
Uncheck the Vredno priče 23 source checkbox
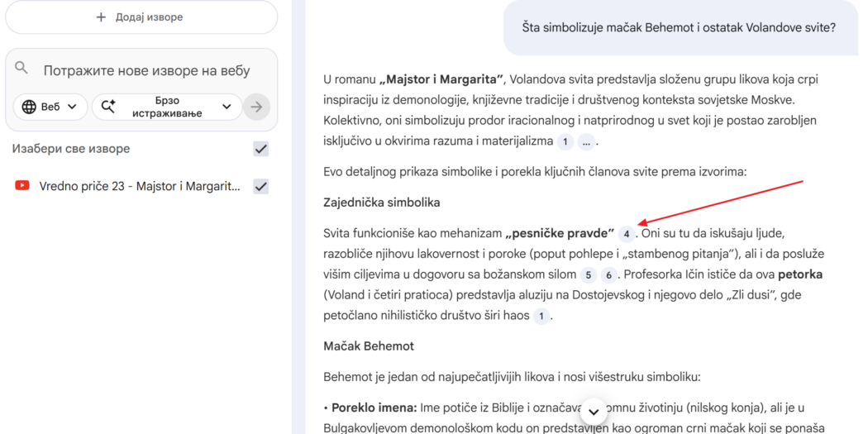point(261,186)
